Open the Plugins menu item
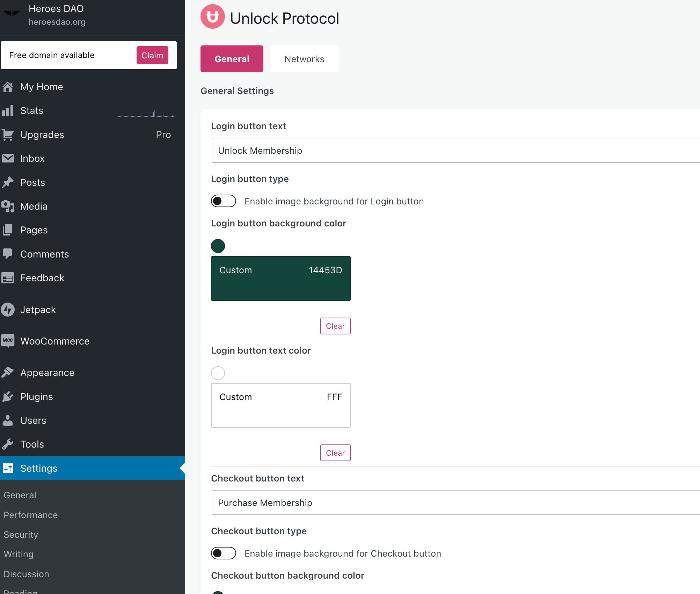Screen dimensions: 700x594 (x=93, y=397)
